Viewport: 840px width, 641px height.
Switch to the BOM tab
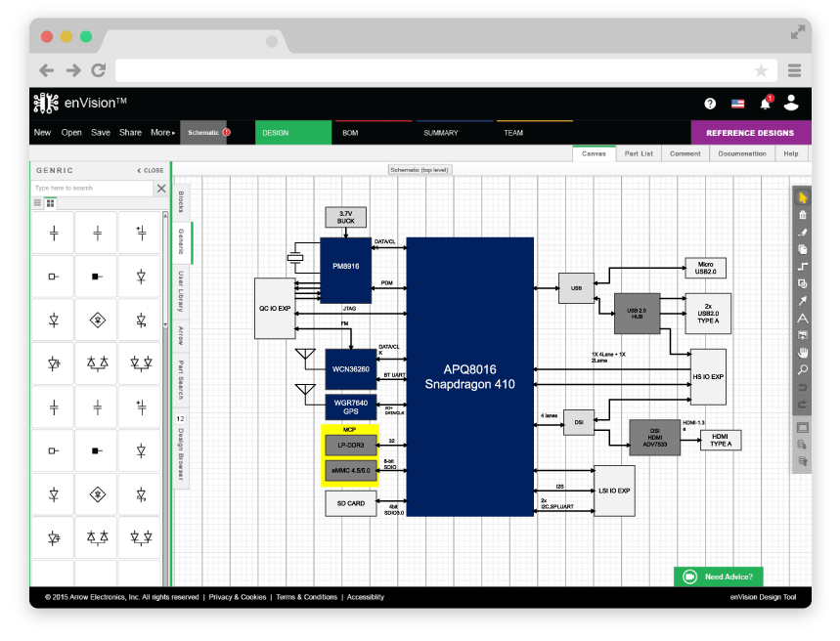(x=374, y=132)
